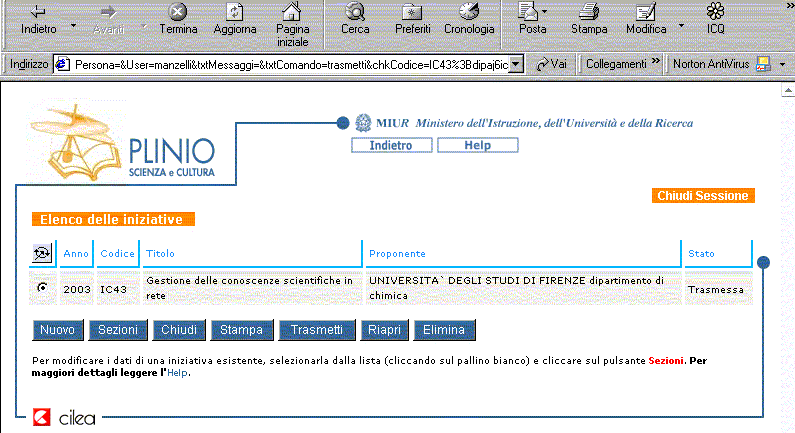This screenshot has width=795, height=433.
Task: Click the Trasmessa status cell
Action: 716,290
